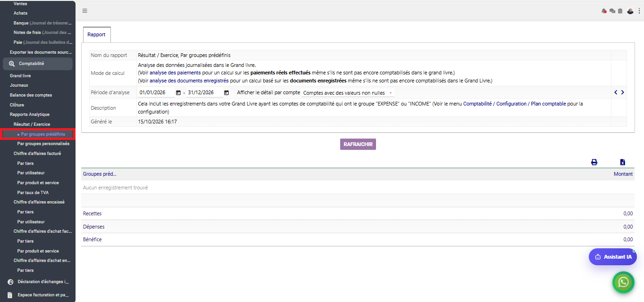The image size is (644, 302).
Task: Open Grand livre in the sidebar
Action: coord(20,75)
